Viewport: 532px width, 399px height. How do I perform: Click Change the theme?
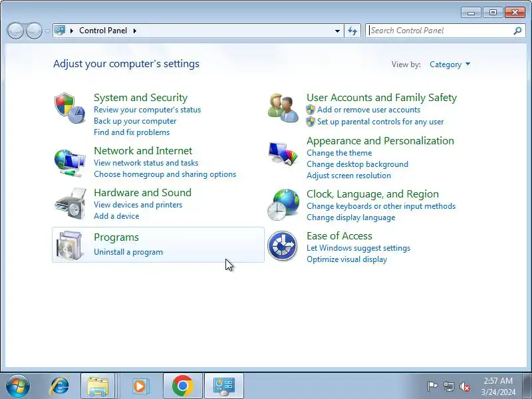tap(339, 153)
